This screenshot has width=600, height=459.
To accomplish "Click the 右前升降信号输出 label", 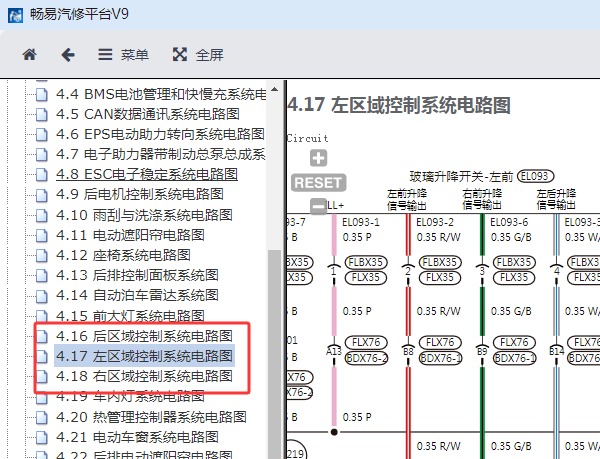I will click(482, 199).
